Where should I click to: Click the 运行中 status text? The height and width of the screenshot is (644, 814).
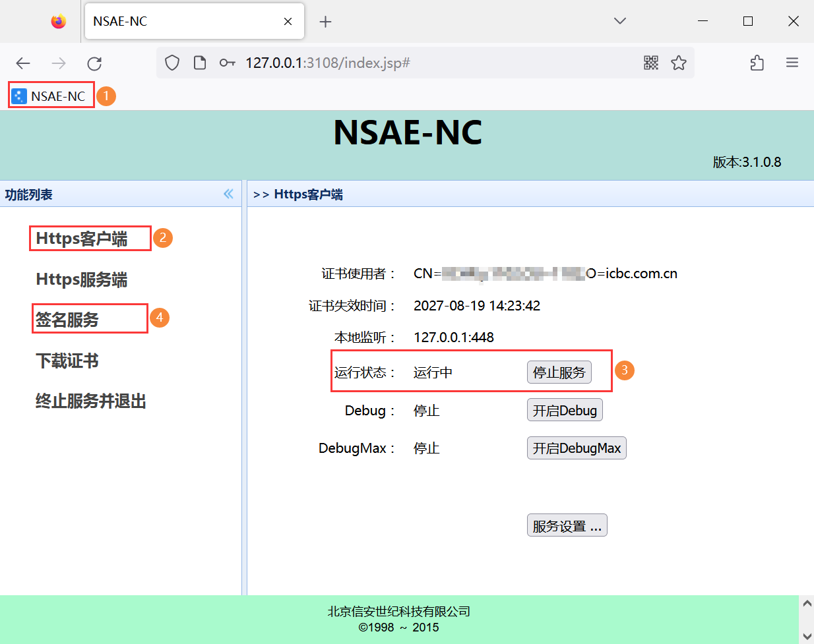pos(433,373)
